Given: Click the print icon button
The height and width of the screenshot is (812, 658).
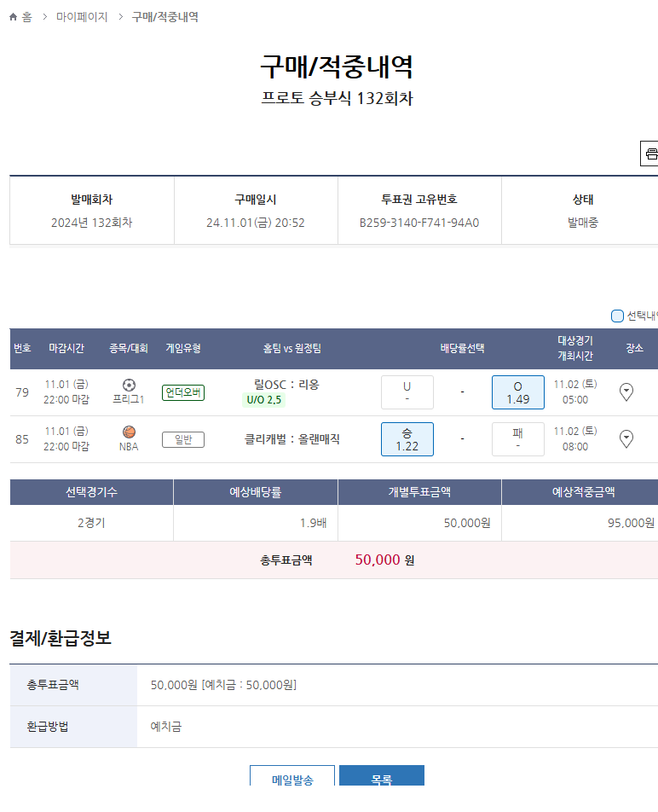Looking at the screenshot, I should [650, 154].
